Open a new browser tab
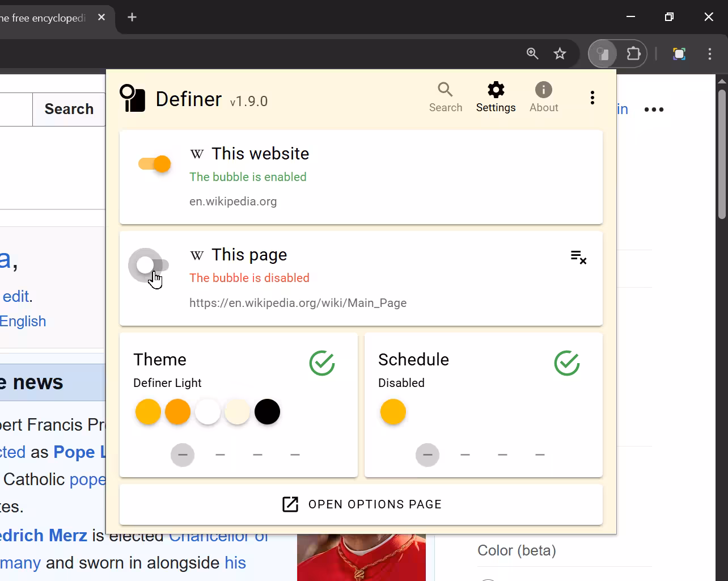This screenshot has width=728, height=581. click(132, 18)
